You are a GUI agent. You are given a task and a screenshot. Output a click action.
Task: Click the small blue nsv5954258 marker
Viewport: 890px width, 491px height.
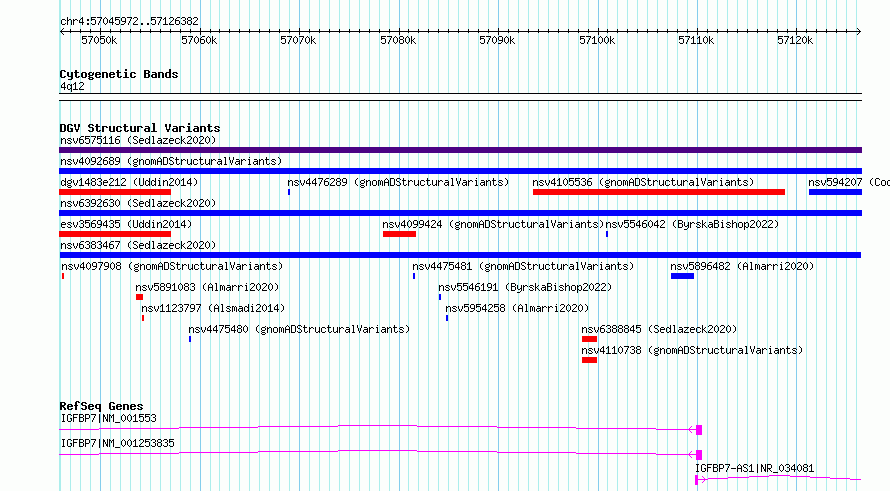[447, 318]
